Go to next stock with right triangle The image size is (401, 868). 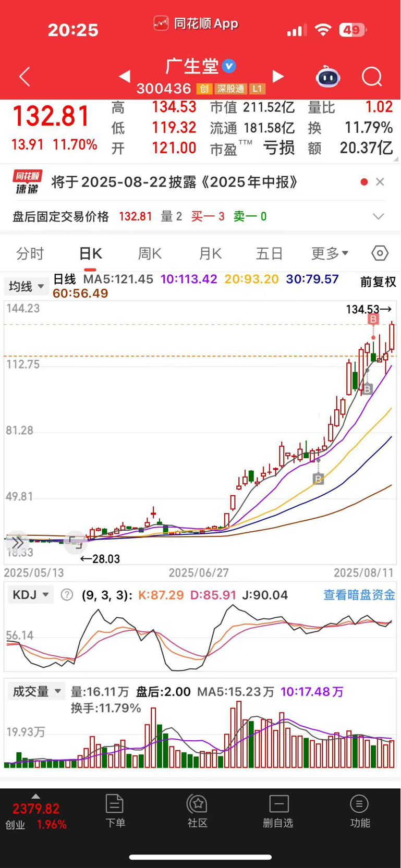point(278,77)
